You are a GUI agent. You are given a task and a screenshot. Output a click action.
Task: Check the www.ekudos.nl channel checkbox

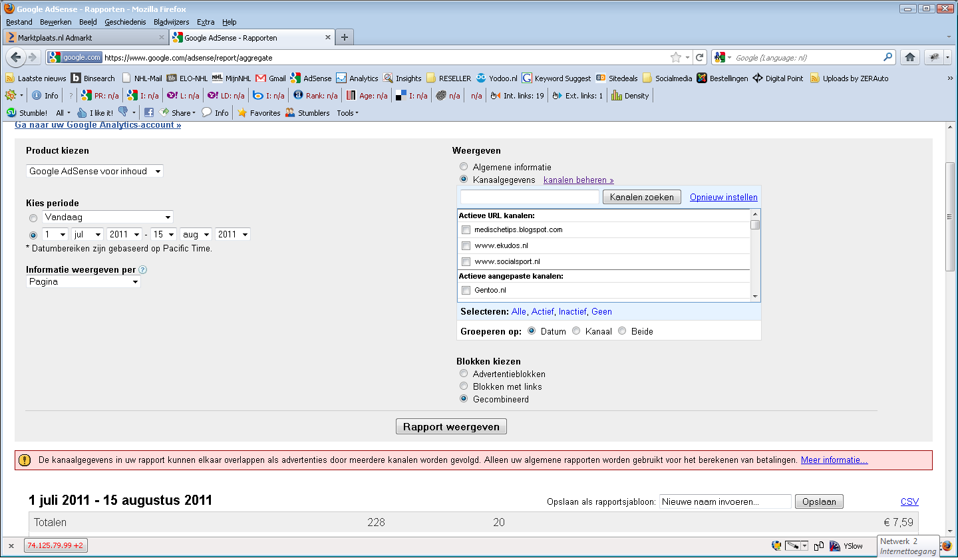(466, 246)
